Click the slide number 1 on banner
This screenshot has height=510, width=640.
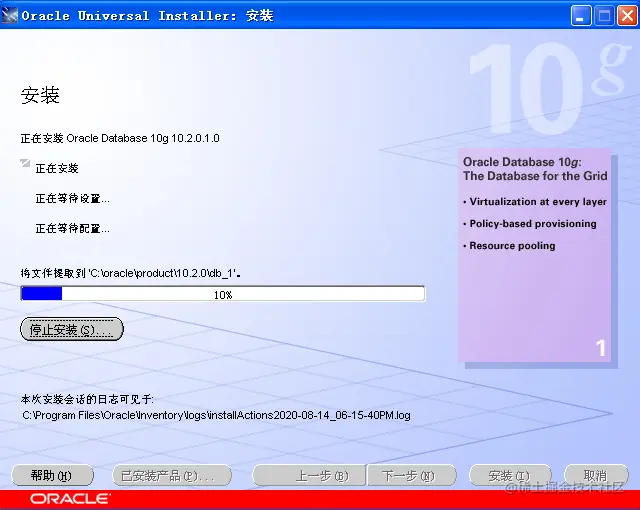pos(600,348)
